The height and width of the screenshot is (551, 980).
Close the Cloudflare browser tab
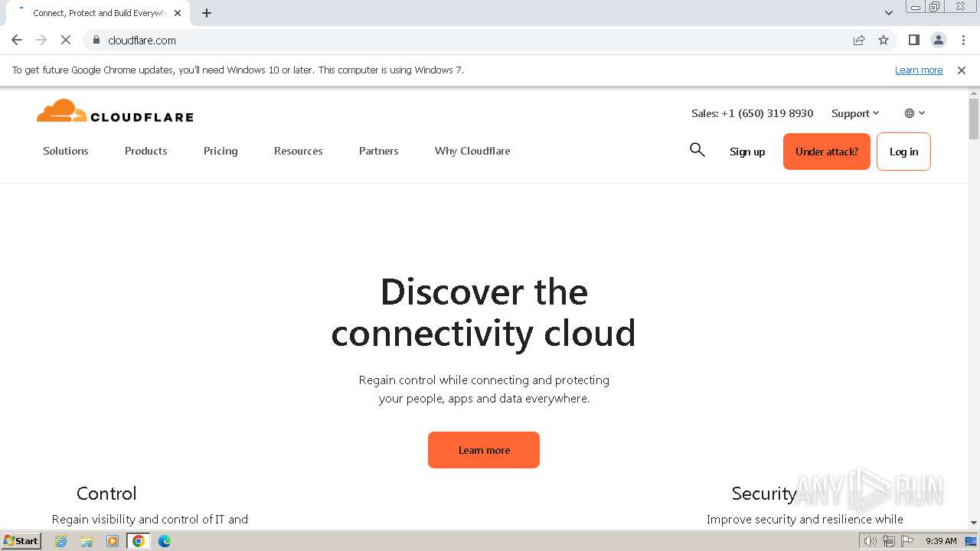click(x=178, y=13)
